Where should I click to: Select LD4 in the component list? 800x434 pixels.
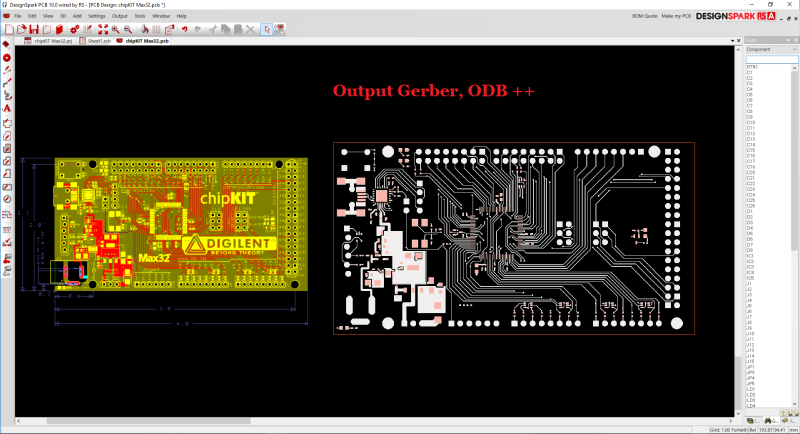coord(751,406)
